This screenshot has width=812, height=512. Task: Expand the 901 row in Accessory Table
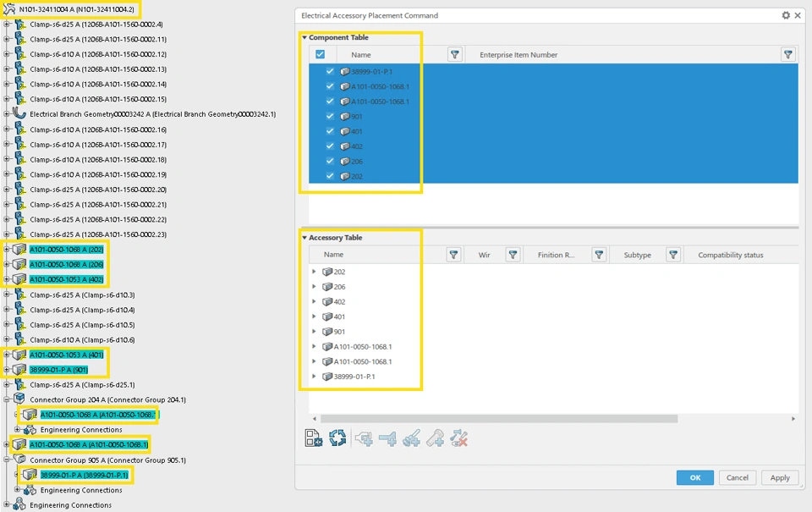pos(314,331)
